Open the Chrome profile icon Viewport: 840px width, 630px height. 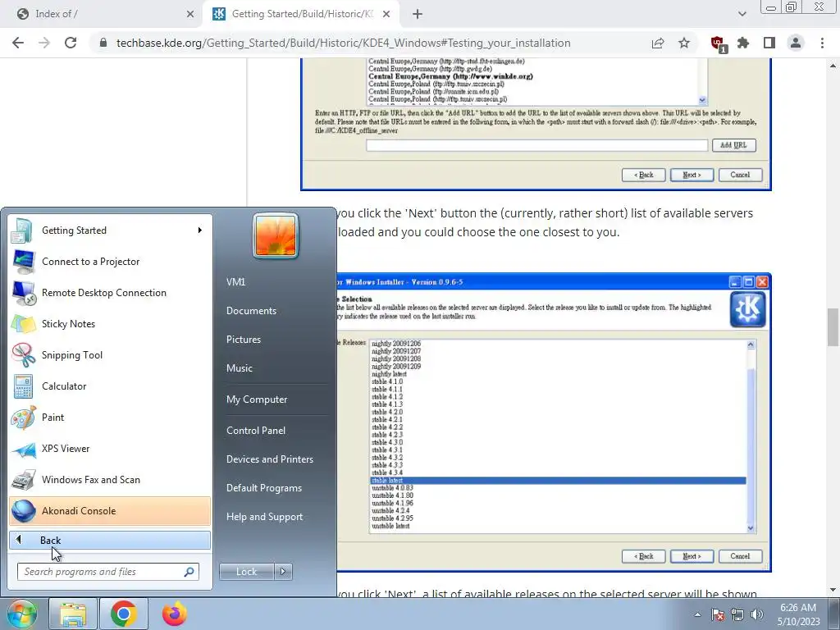coord(796,43)
